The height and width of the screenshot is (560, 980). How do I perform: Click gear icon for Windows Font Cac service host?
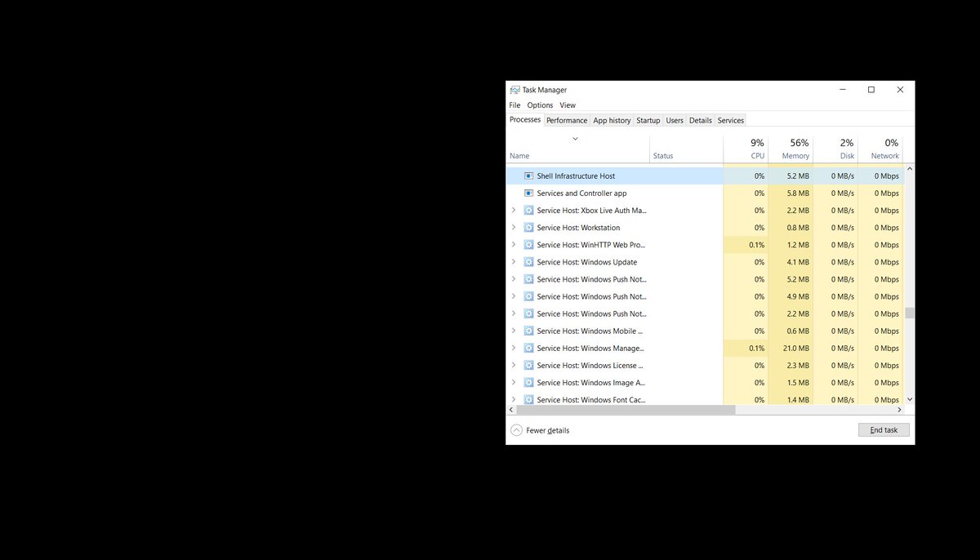click(528, 399)
